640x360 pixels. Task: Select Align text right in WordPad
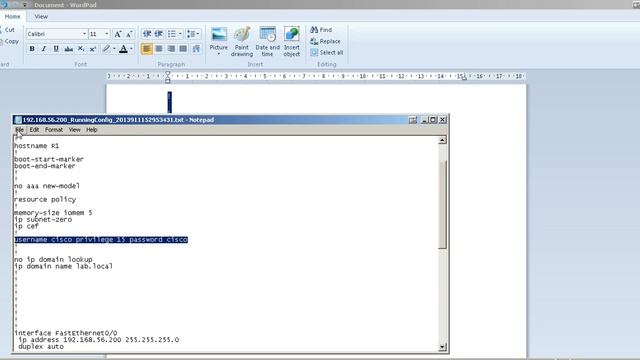click(171, 49)
